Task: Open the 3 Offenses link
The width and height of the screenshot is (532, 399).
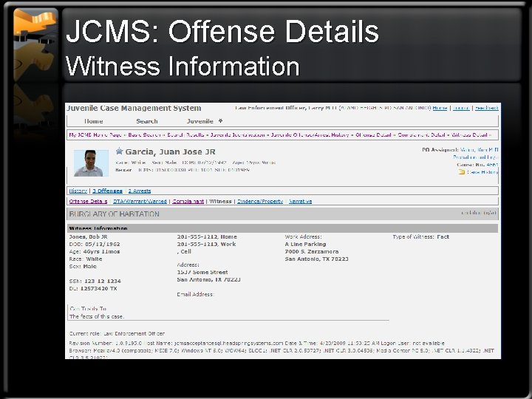Action: point(108,191)
